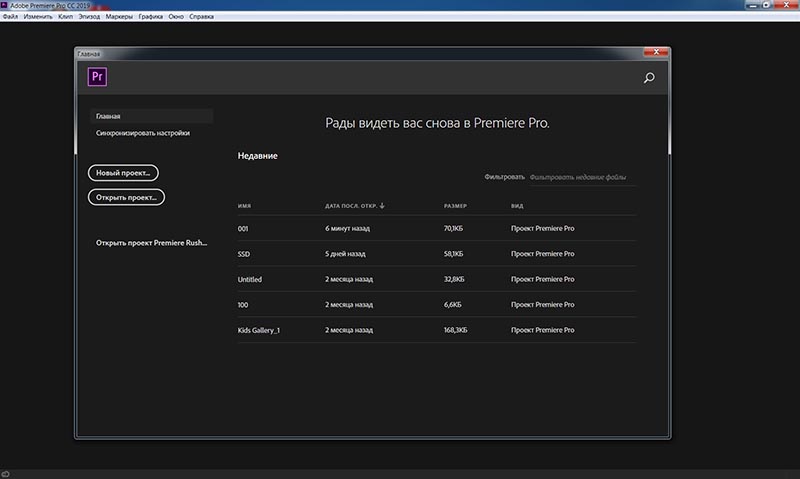Sort by ИМЯ column header
This screenshot has width=800, height=479.
pyautogui.click(x=244, y=206)
